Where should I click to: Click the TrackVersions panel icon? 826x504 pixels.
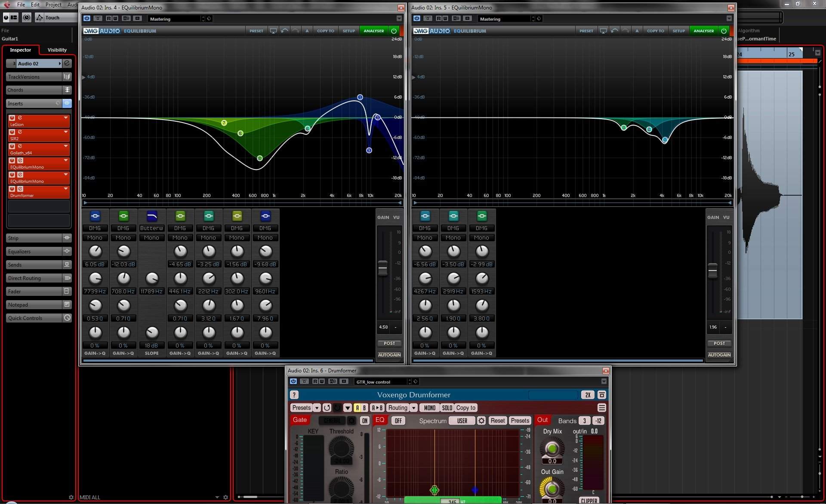67,77
